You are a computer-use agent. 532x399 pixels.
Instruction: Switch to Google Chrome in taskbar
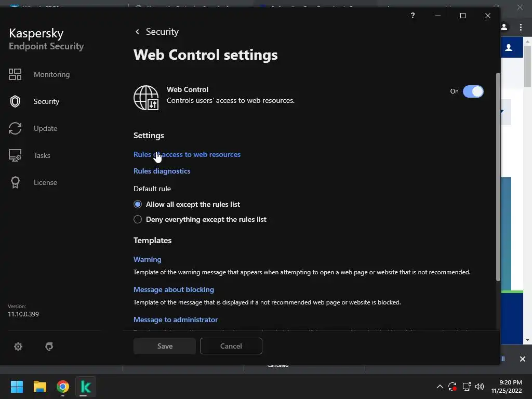click(63, 387)
